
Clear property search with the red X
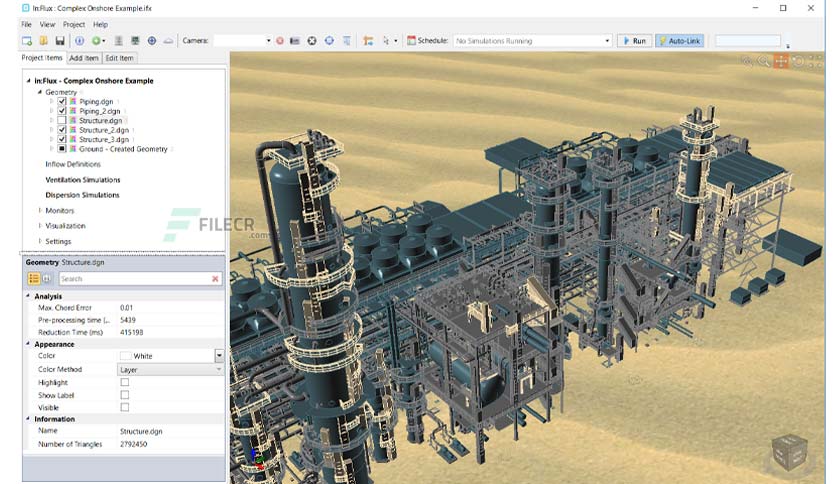tap(215, 279)
